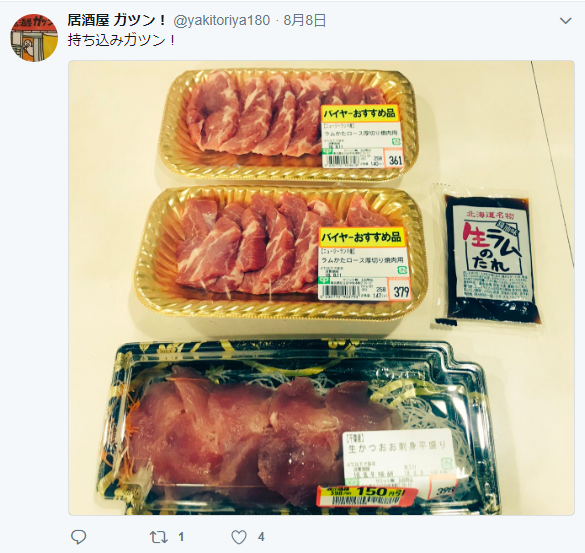Click the 生かつおお刺身平盛り white label
This screenshot has height=553, width=585.
tap(397, 462)
